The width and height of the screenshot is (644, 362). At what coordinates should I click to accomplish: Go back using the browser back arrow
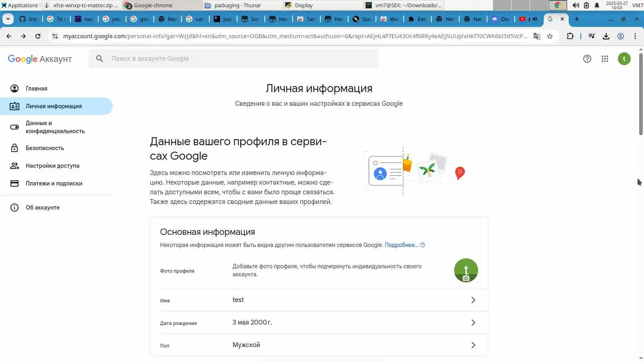coord(9,36)
